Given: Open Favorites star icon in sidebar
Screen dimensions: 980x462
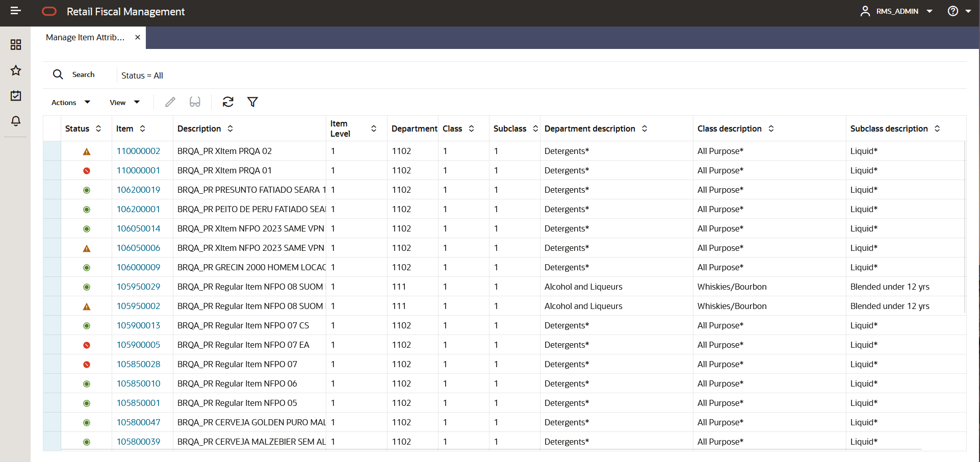Looking at the screenshot, I should tap(16, 70).
